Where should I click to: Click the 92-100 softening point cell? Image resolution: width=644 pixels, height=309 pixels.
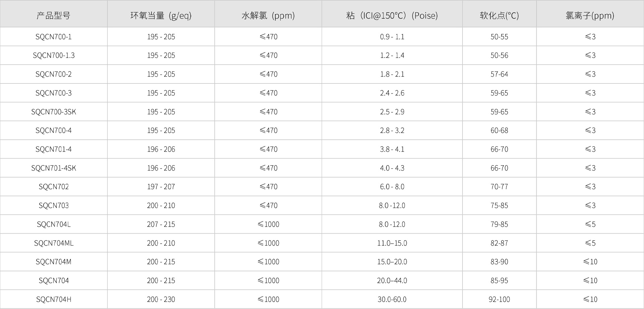(x=499, y=299)
